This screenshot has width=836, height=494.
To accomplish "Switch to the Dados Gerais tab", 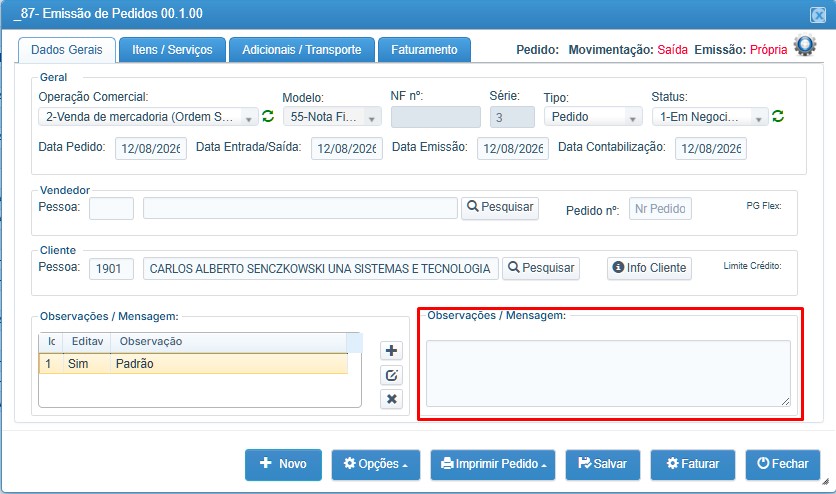I will [x=67, y=50].
